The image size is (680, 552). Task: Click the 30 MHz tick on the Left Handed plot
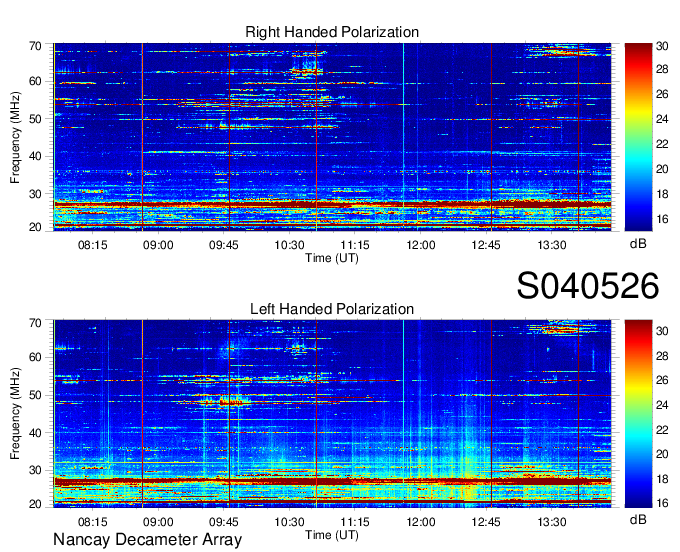click(35, 470)
